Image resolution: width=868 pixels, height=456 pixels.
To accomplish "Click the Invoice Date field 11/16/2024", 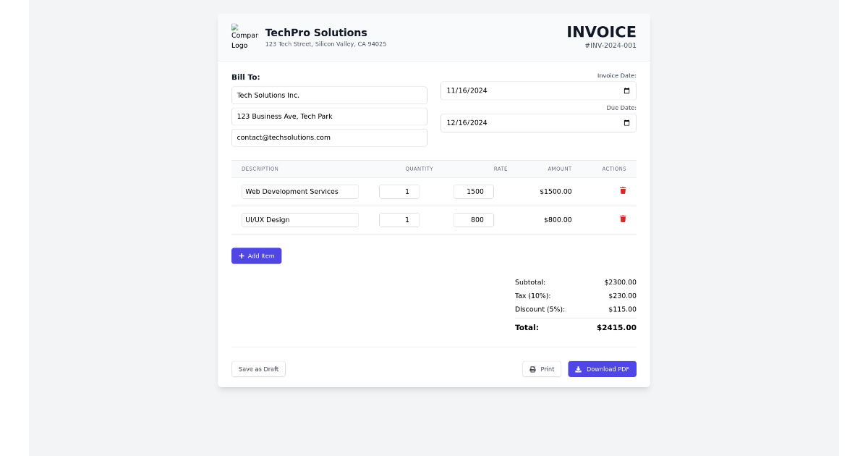I will coord(506,90).
